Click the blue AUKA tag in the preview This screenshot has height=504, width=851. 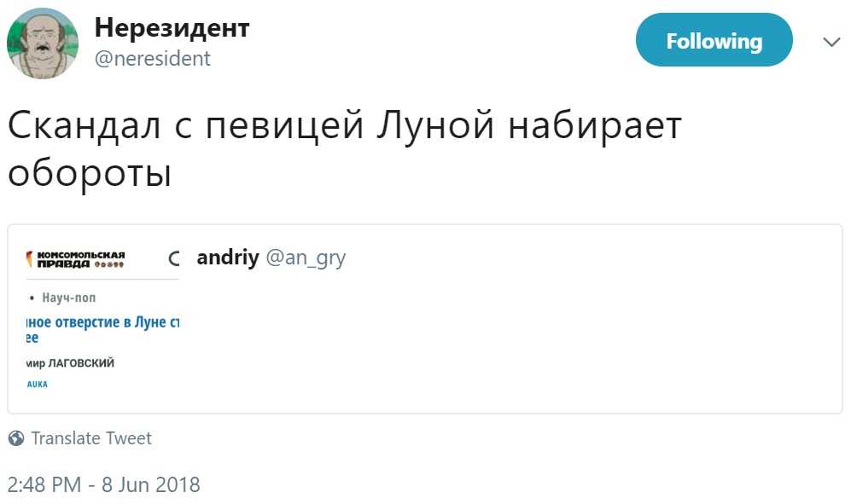36,385
